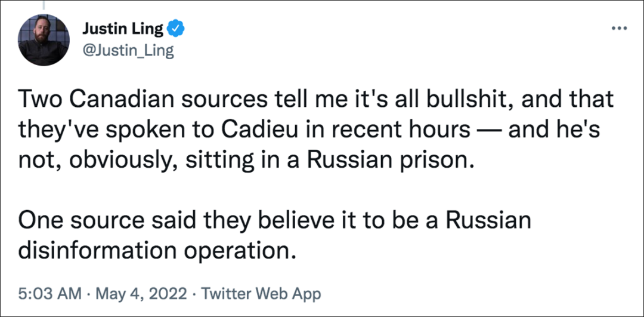
Task: Open the @Justin_Ling handle link
Action: [128, 51]
